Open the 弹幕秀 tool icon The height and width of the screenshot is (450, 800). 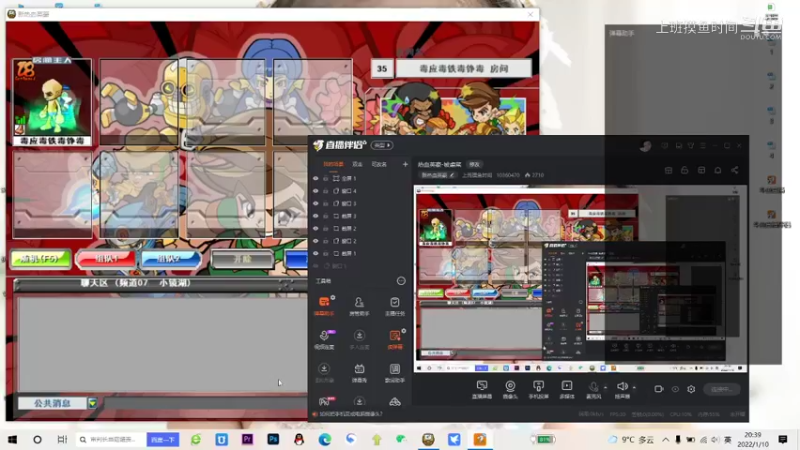(359, 373)
